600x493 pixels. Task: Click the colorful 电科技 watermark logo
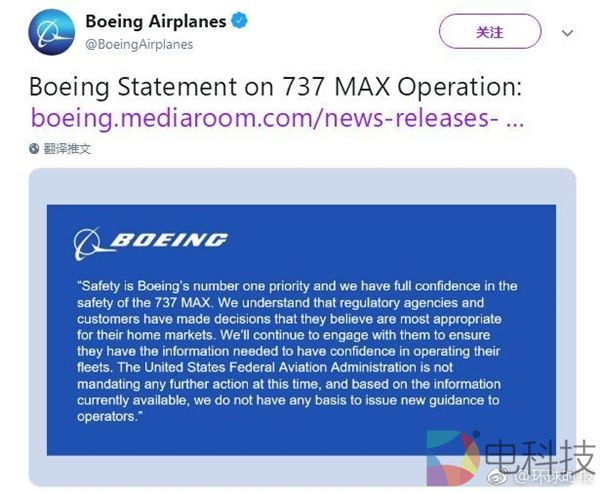[x=453, y=458]
